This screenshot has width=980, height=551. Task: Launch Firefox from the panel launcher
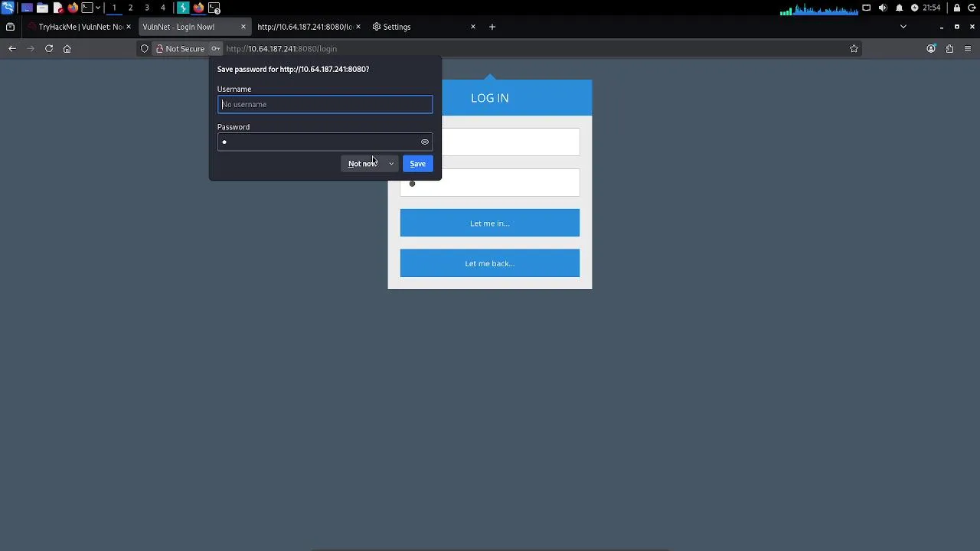click(73, 8)
